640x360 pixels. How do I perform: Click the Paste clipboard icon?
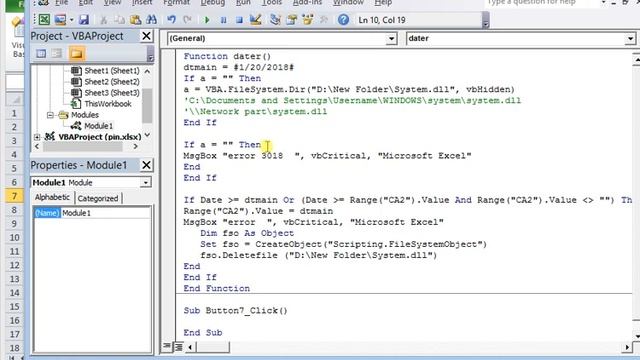pos(136,20)
